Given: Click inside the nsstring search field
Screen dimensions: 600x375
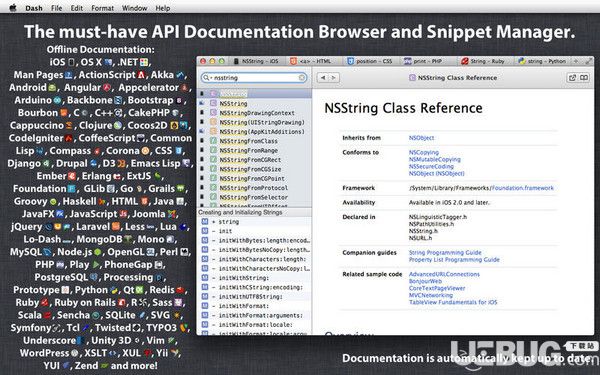Looking at the screenshot, I should [254, 78].
